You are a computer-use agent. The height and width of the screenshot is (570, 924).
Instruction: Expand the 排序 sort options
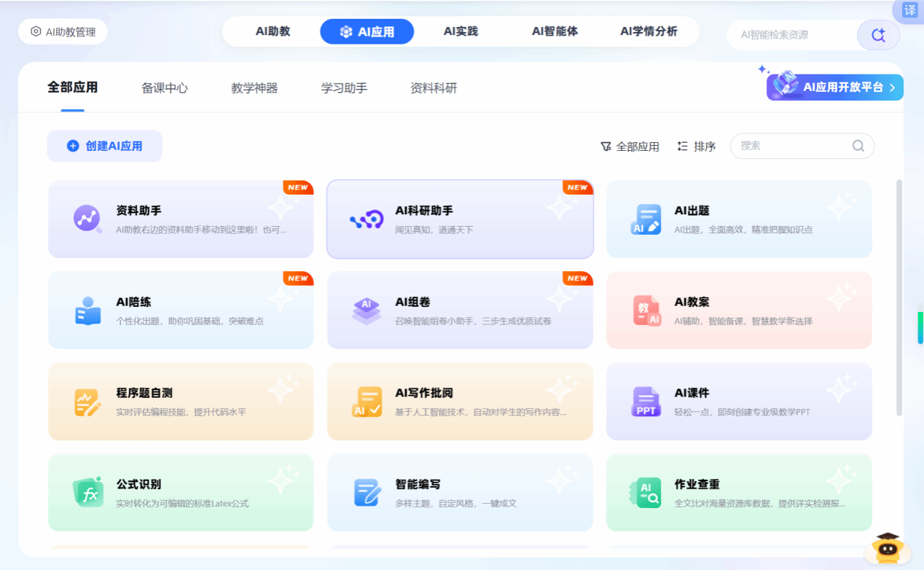(x=697, y=147)
